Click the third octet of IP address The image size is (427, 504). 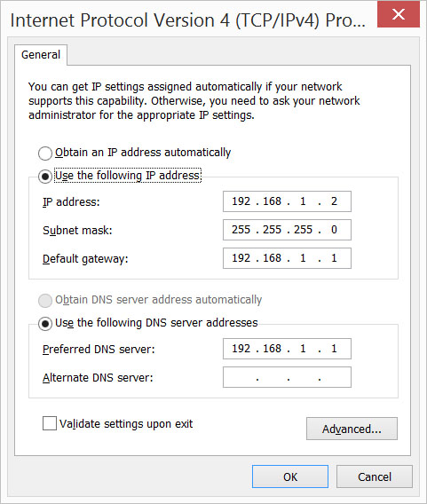click(x=303, y=201)
